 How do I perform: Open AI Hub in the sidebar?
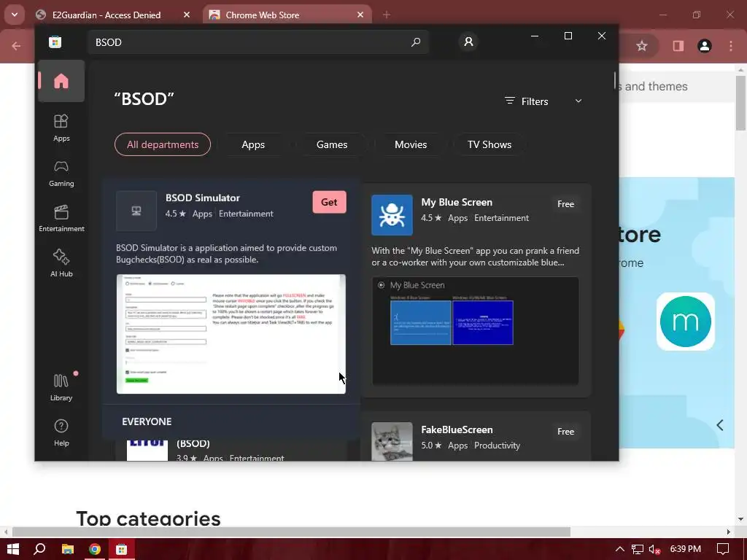click(x=61, y=262)
